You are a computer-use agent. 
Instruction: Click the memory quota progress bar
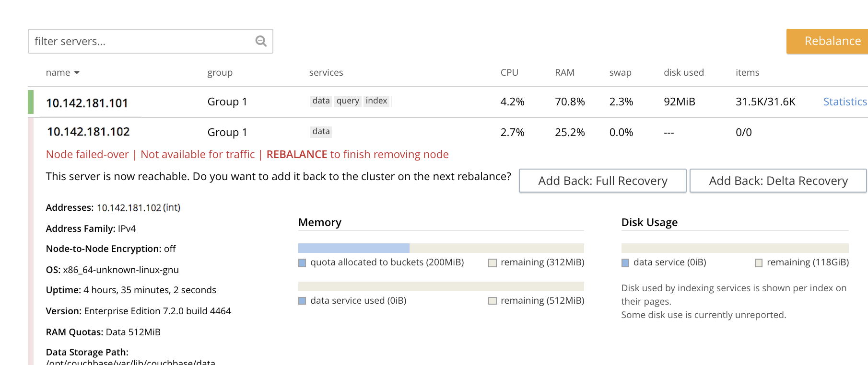coord(441,248)
